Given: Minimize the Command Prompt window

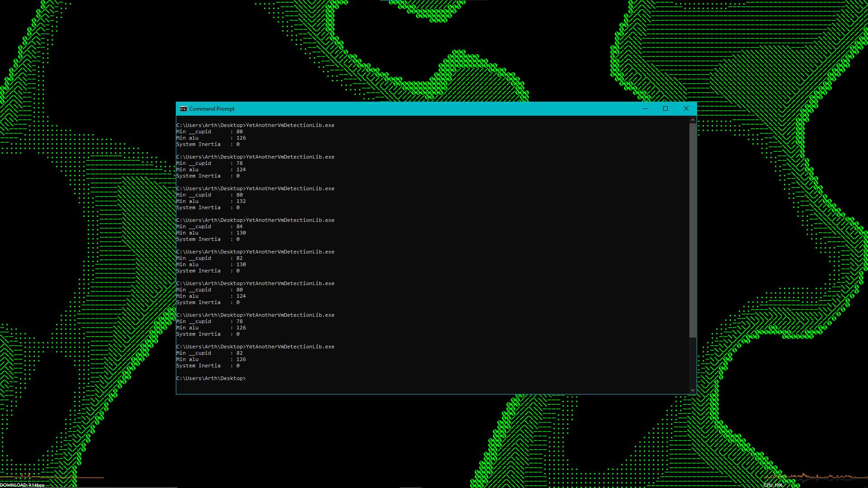Looking at the screenshot, I should (x=645, y=109).
